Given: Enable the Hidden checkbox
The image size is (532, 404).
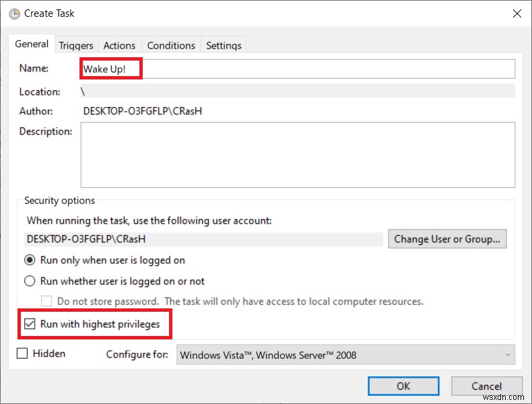Looking at the screenshot, I should [22, 353].
